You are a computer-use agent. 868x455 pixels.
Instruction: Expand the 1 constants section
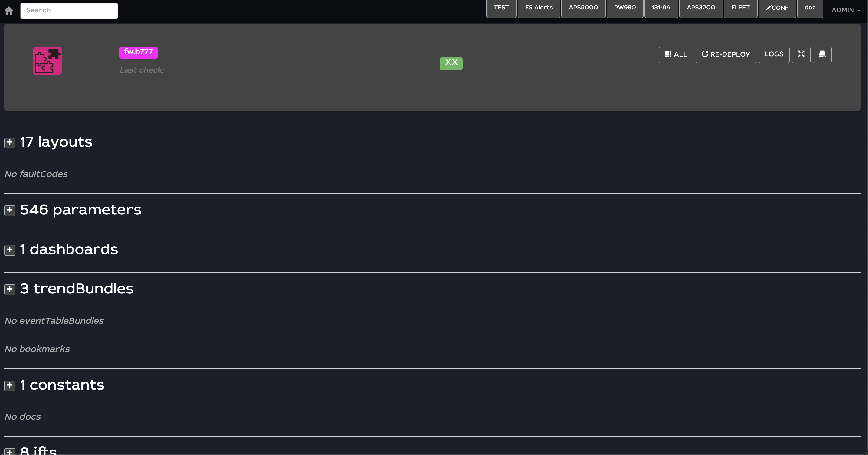[x=10, y=385]
